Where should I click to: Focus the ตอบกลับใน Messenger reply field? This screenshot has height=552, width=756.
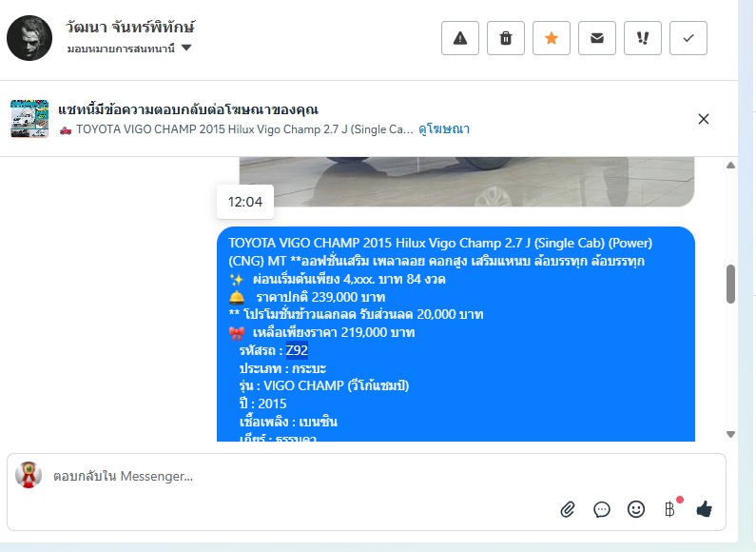tap(366, 477)
